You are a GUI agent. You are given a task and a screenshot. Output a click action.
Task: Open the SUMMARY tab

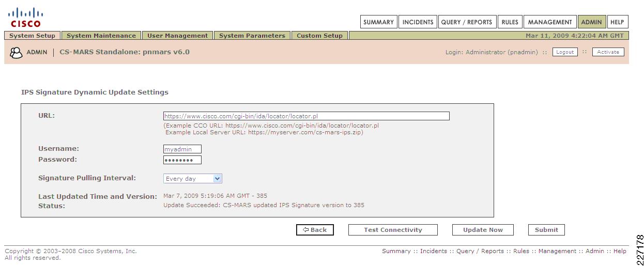pos(379,22)
